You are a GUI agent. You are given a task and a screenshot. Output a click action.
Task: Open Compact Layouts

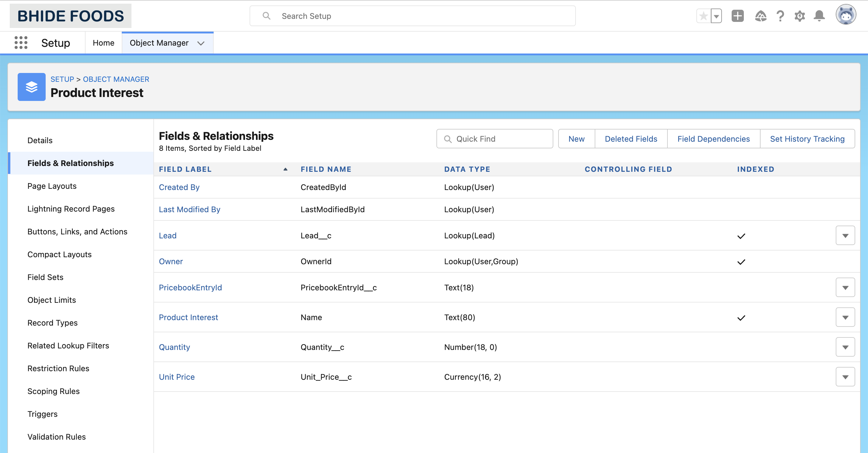pos(59,254)
